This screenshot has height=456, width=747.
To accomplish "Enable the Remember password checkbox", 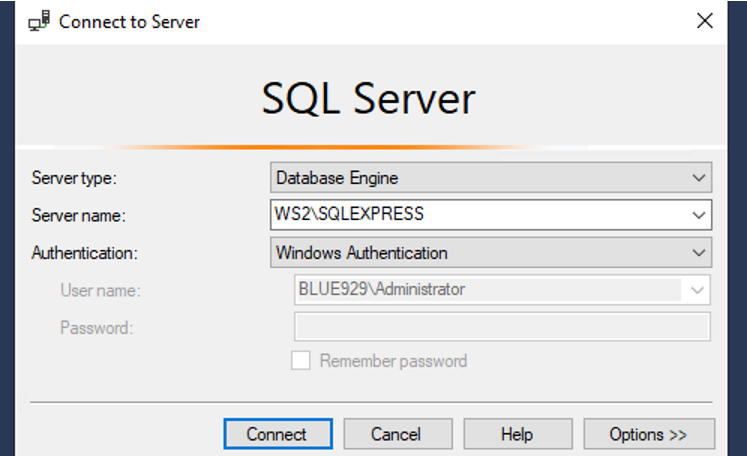I will click(x=301, y=361).
